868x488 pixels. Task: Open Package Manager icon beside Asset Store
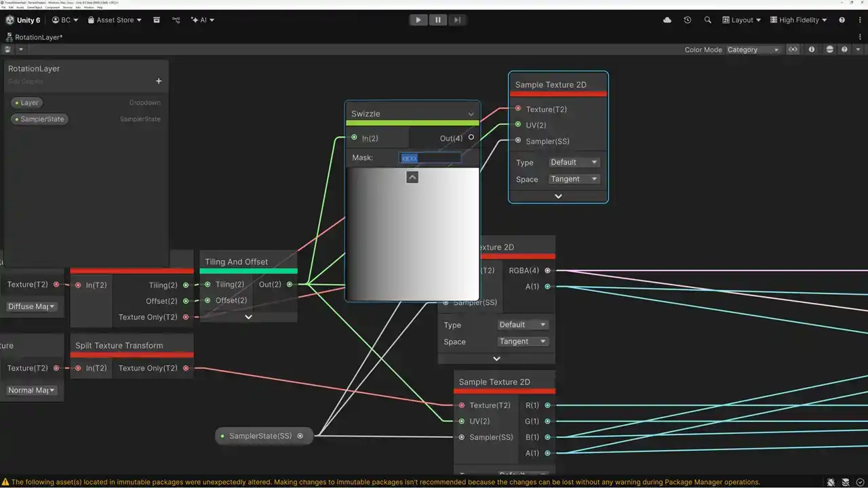pyautogui.click(x=157, y=20)
